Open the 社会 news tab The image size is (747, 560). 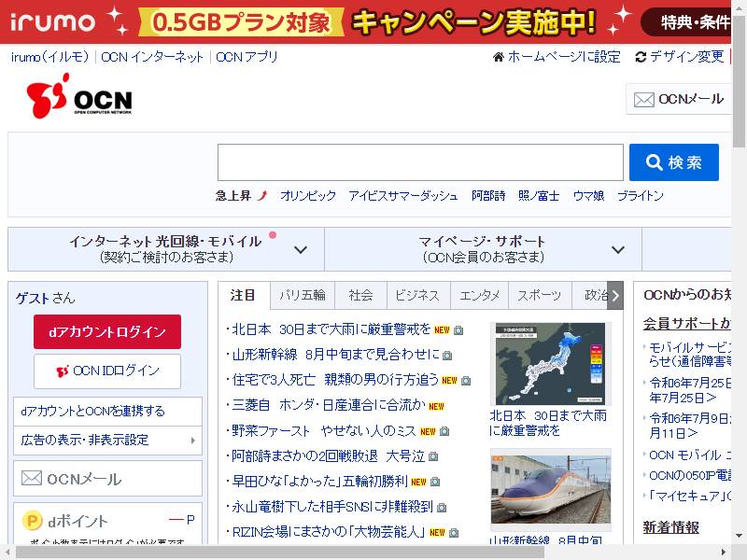[360, 295]
